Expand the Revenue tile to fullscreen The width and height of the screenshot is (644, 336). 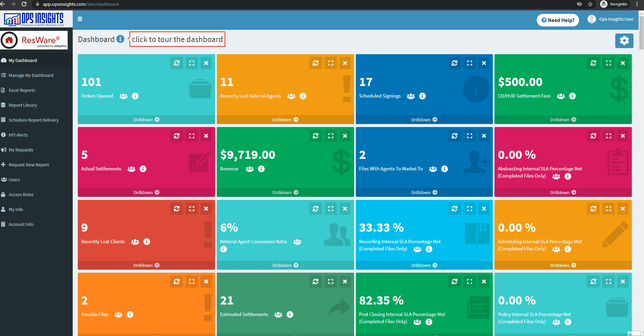330,135
